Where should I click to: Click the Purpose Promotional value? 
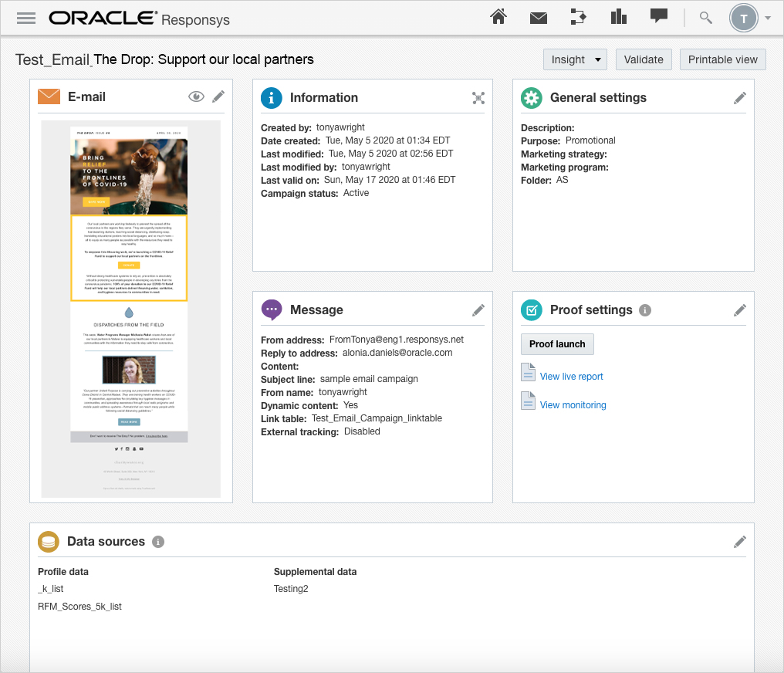tap(590, 140)
